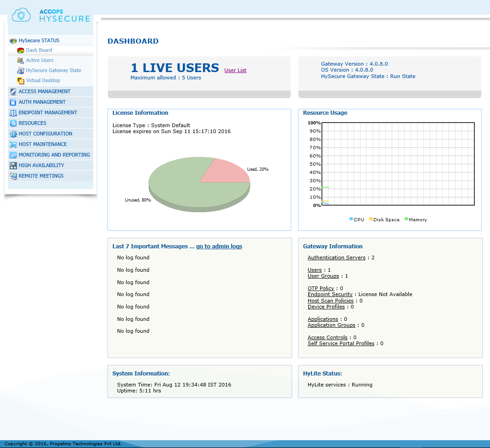The width and height of the screenshot is (490, 448).
Task: Open the Users link in Gateway Information
Action: 315,270
